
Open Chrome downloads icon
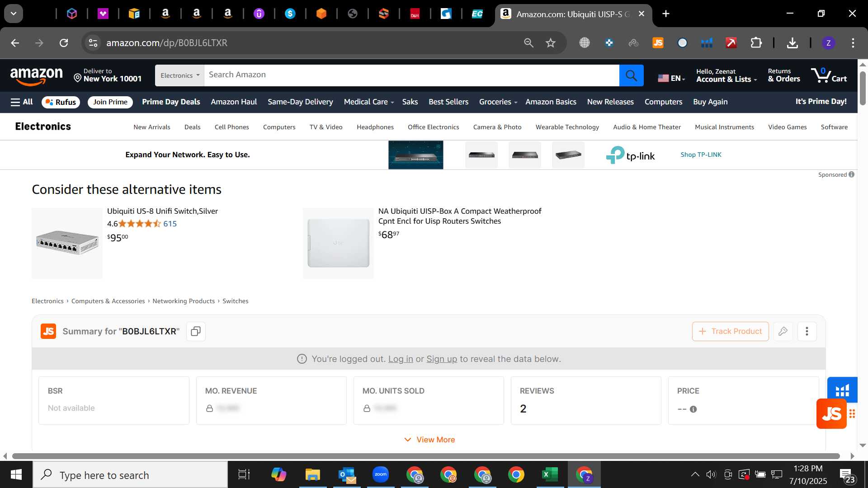point(792,43)
